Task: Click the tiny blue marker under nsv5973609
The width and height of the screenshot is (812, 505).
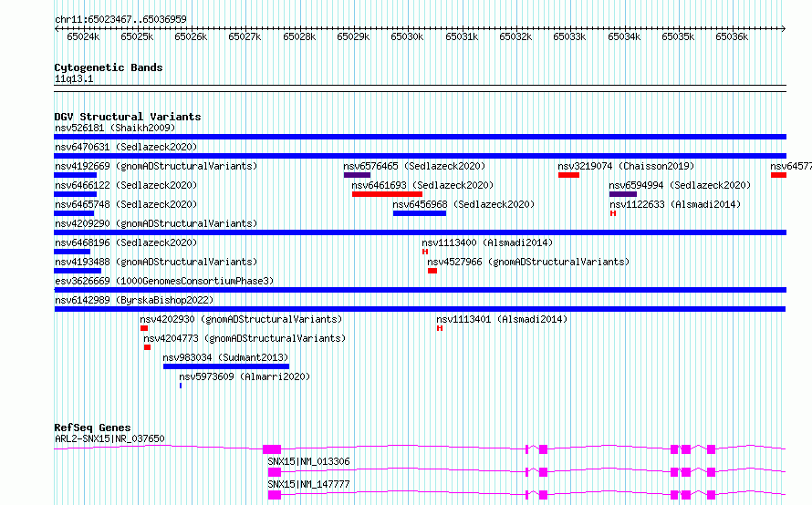Action: point(181,386)
